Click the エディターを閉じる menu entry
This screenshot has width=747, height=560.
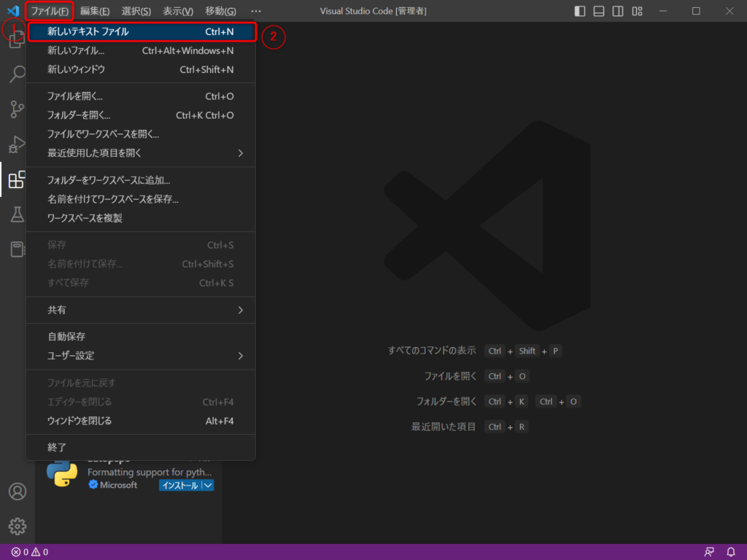point(141,402)
